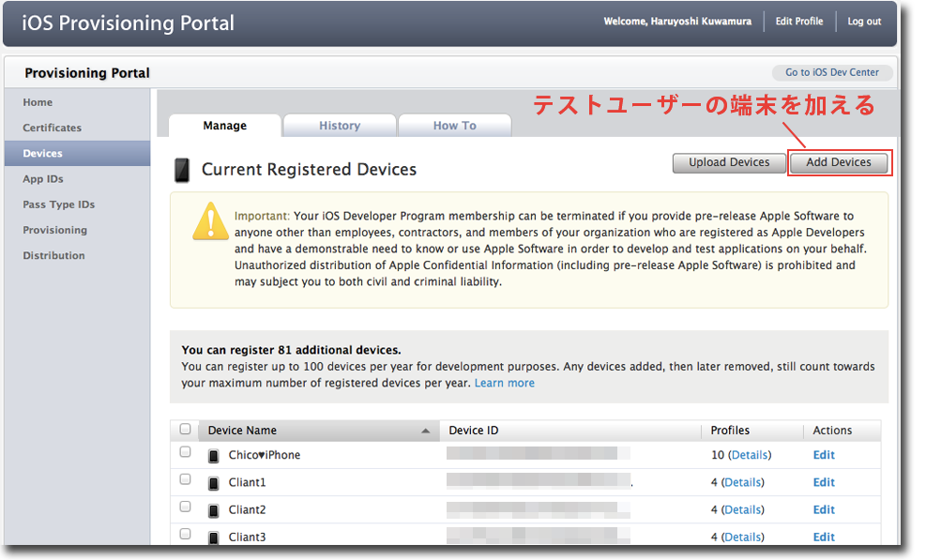View profile Details for Chico♥iPhone
This screenshot has width=926, height=560.
tap(750, 455)
